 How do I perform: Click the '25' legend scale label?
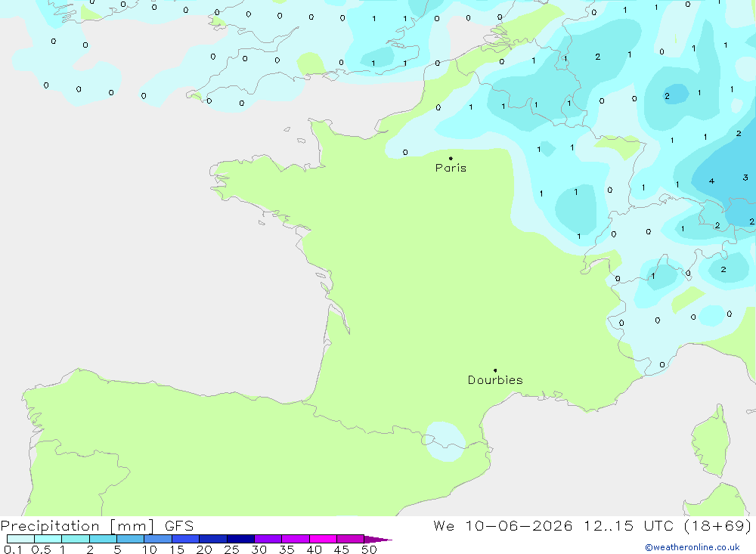pos(232,549)
